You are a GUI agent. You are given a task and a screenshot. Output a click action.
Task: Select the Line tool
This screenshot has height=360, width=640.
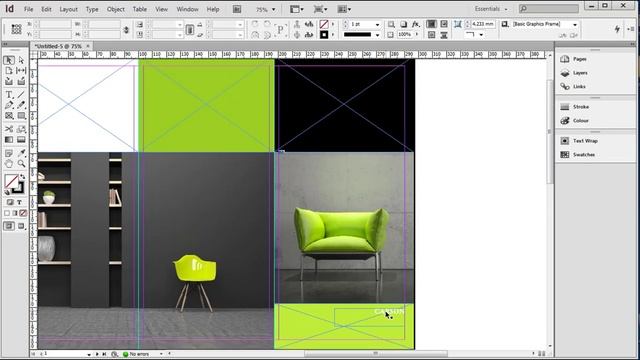tap(21, 95)
